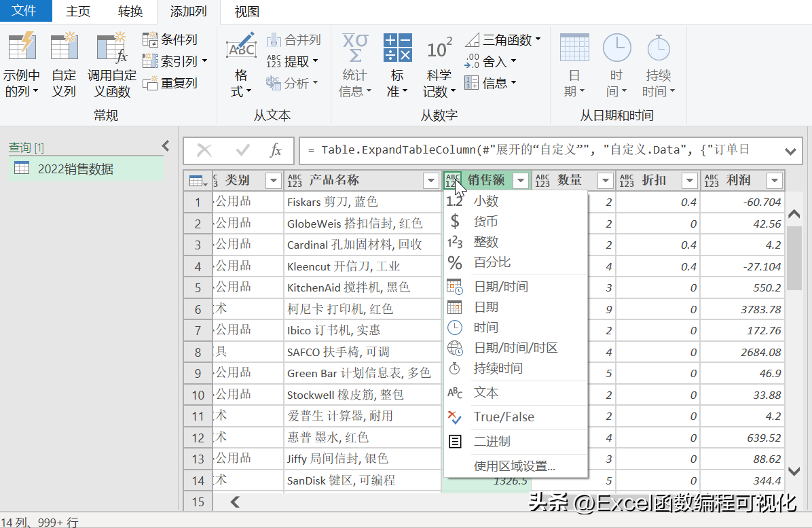Open the 分析 parse option
The height and width of the screenshot is (528, 812).
click(x=292, y=83)
